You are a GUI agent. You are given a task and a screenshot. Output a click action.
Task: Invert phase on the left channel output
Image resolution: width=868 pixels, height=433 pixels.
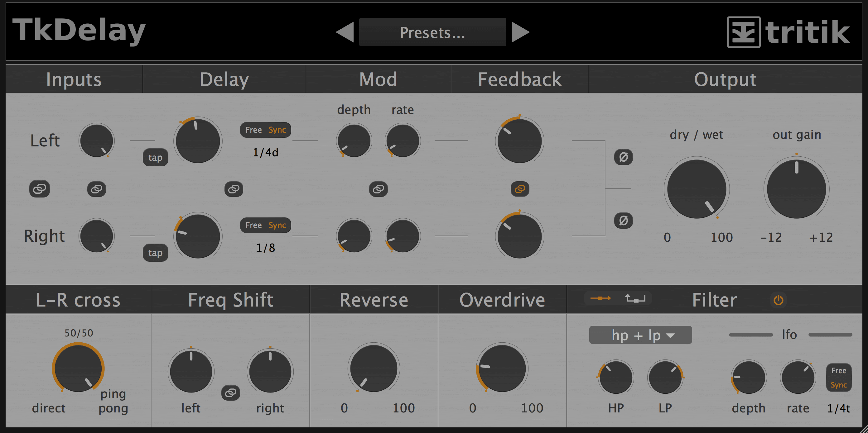coord(623,157)
